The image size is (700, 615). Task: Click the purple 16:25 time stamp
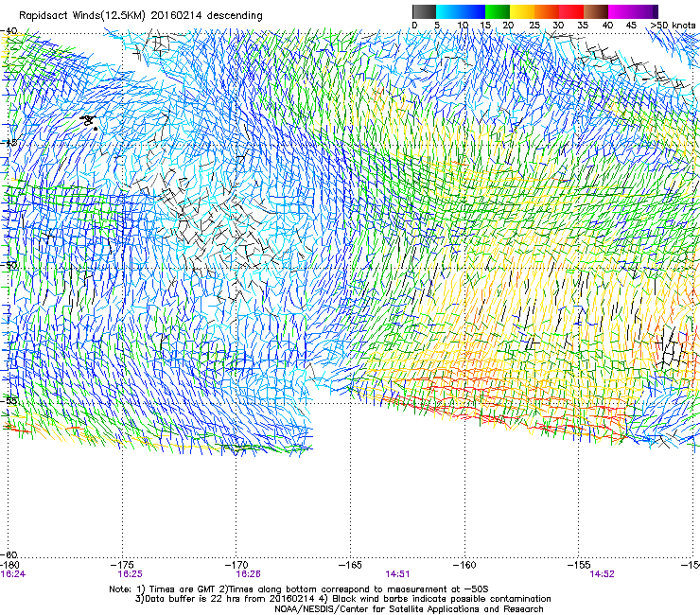point(130,574)
